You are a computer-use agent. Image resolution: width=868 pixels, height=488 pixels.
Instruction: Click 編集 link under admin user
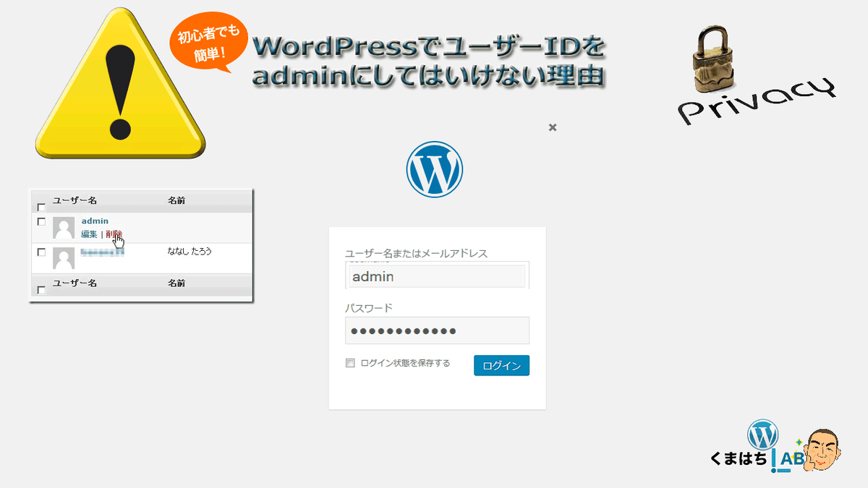[89, 234]
